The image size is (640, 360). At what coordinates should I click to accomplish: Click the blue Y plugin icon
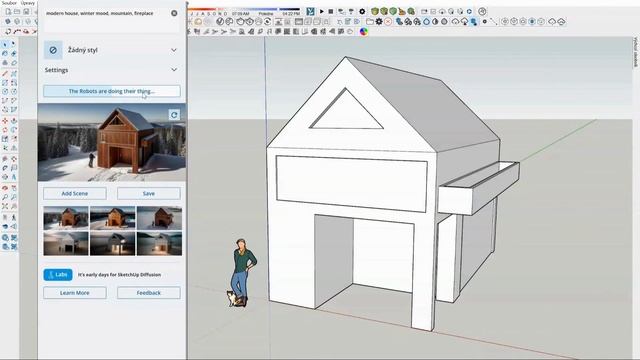click(311, 11)
